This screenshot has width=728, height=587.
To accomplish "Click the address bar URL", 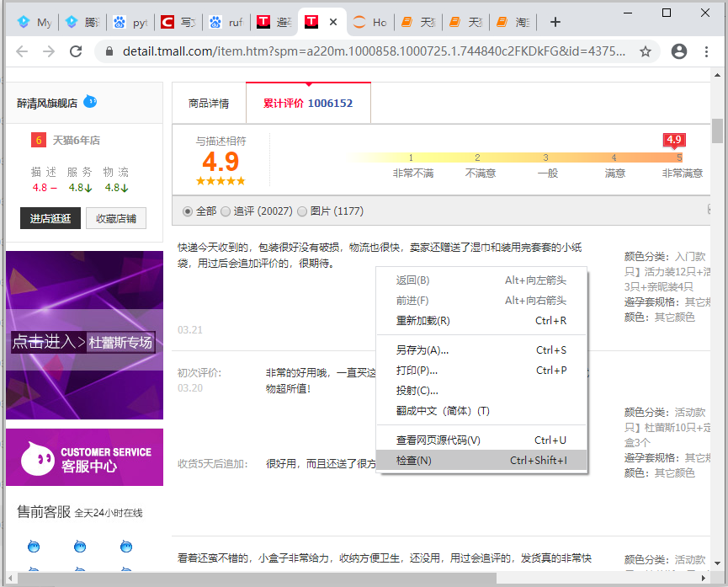I will click(374, 51).
